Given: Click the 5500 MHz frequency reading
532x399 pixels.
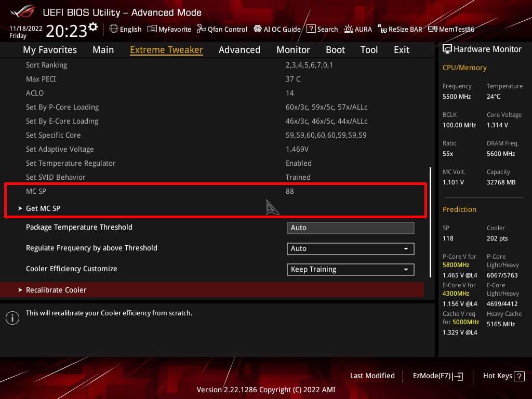Looking at the screenshot, I should tap(456, 97).
